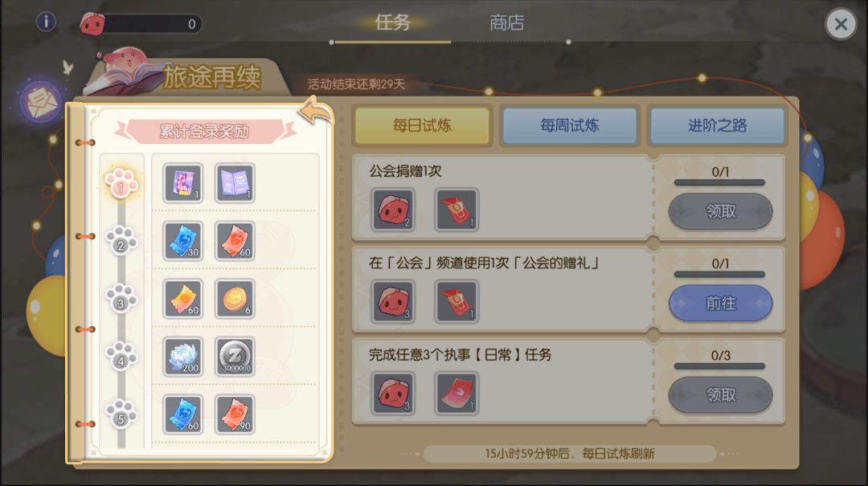Image resolution: width=868 pixels, height=486 pixels.
Task: Switch to the 进阶之路 tab
Action: coord(717,125)
